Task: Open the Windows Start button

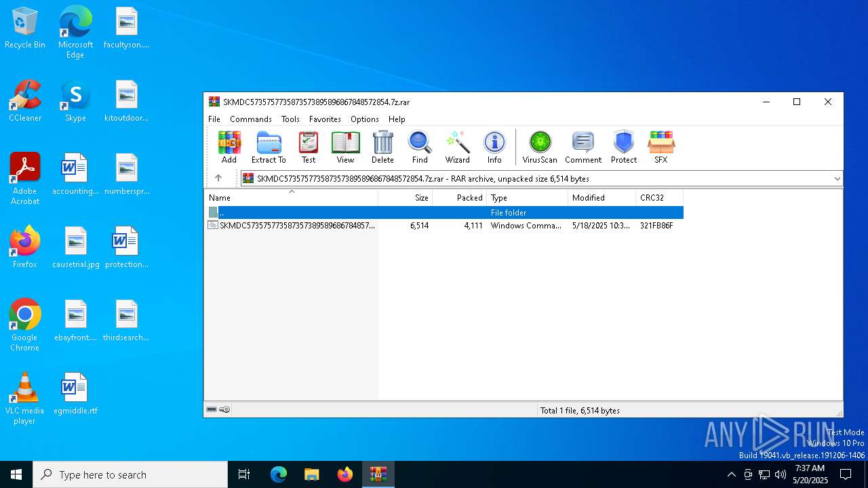Action: tap(16, 474)
